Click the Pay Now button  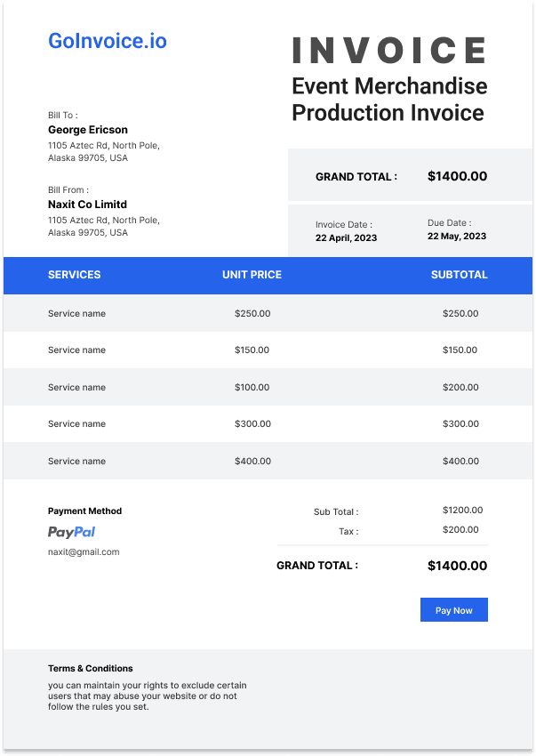(453, 609)
